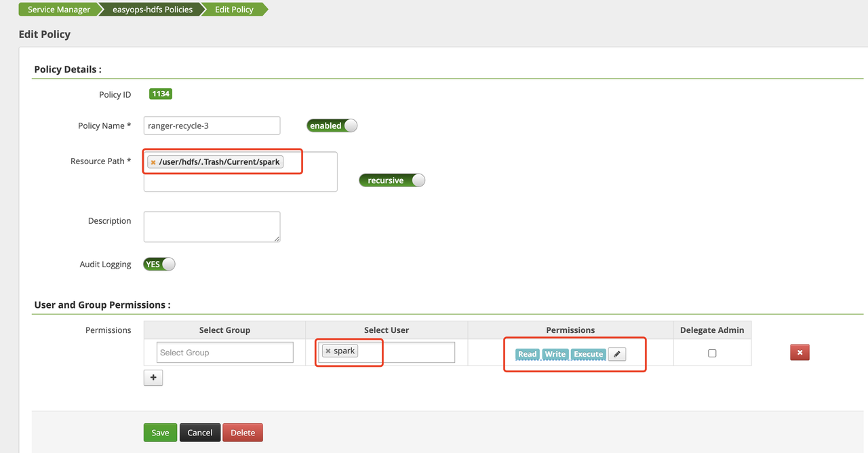Enable the Delegate Admin checkbox
868x453 pixels.
[712, 352]
